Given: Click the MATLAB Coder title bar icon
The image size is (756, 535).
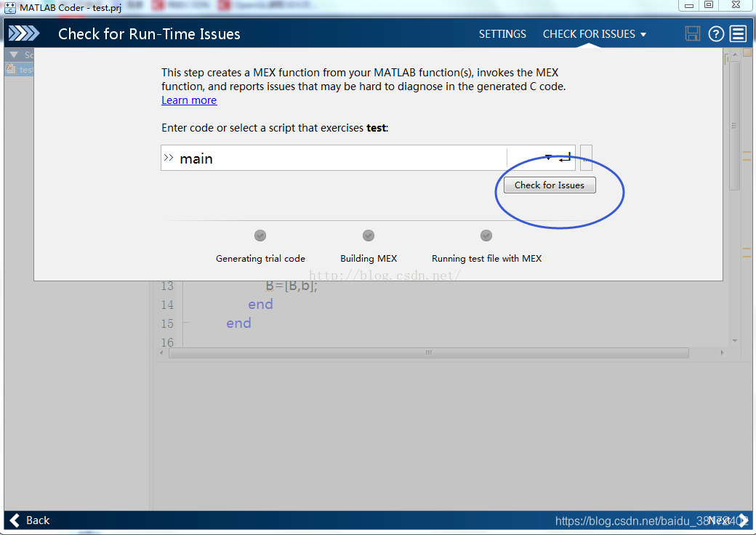Looking at the screenshot, I should coord(11,7).
